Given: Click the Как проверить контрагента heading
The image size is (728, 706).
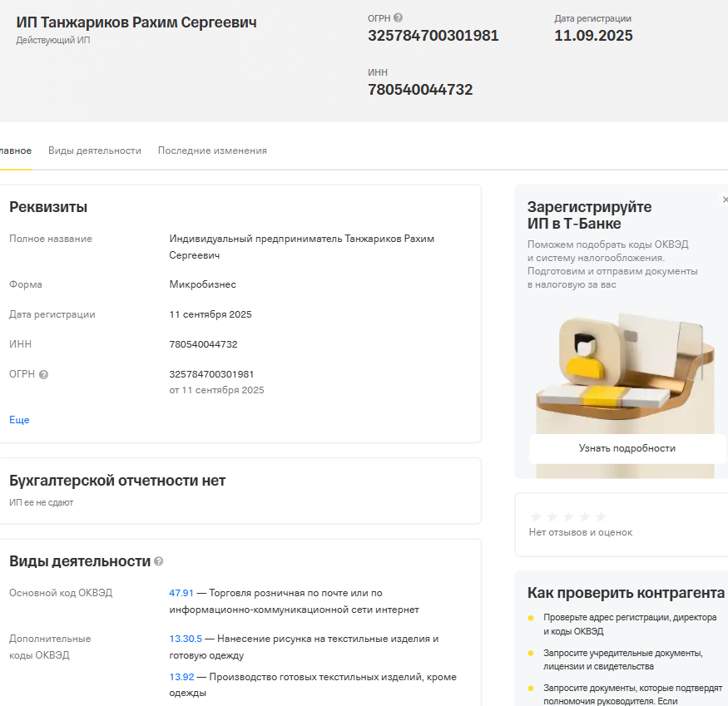Looking at the screenshot, I should 626,593.
